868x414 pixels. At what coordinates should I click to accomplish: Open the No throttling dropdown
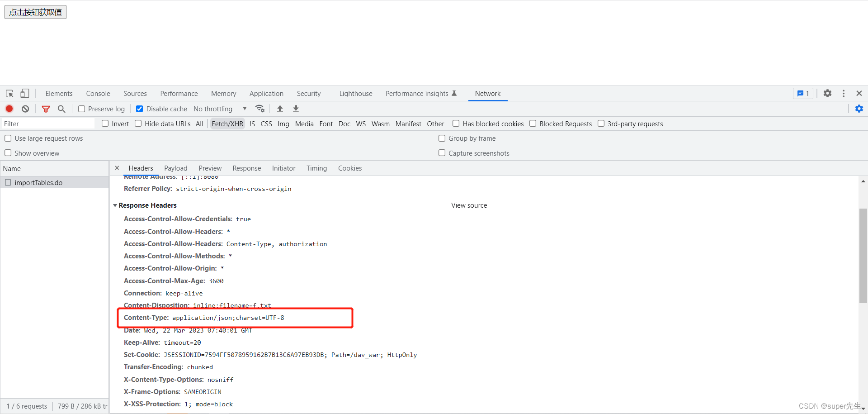click(x=220, y=109)
